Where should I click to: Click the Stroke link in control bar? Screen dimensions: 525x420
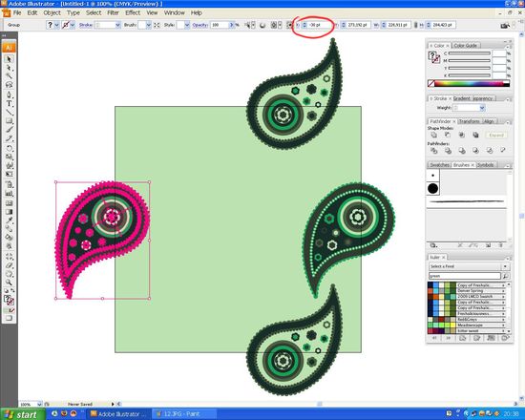[x=85, y=25]
